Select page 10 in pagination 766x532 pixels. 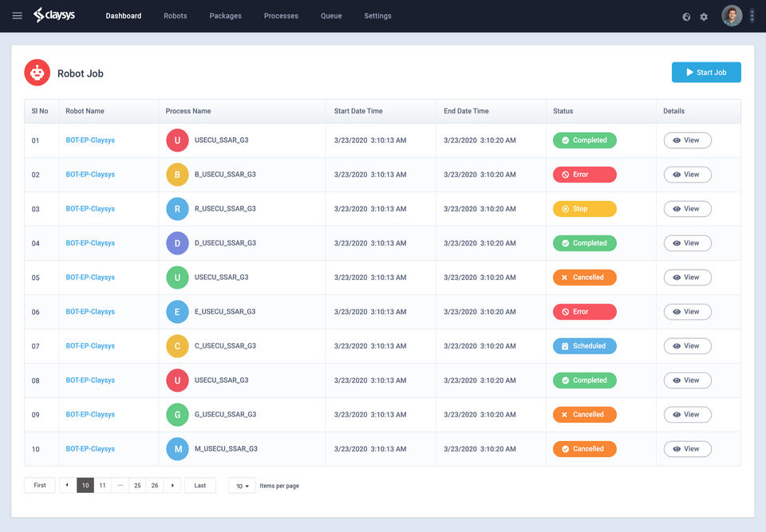tap(85, 485)
